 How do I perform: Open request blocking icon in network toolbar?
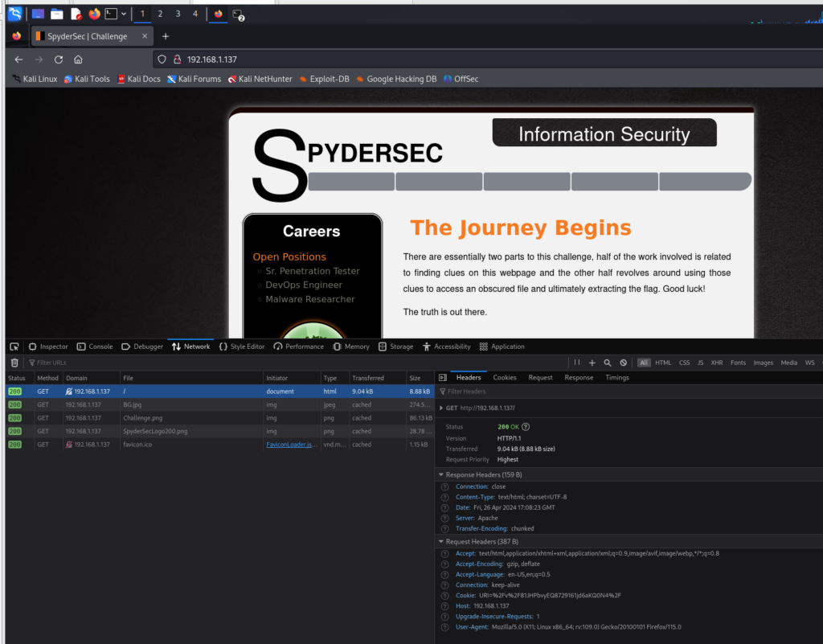pos(623,363)
